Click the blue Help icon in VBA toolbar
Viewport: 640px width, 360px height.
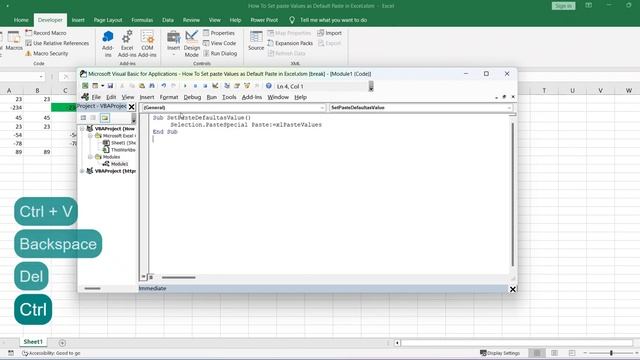point(269,86)
